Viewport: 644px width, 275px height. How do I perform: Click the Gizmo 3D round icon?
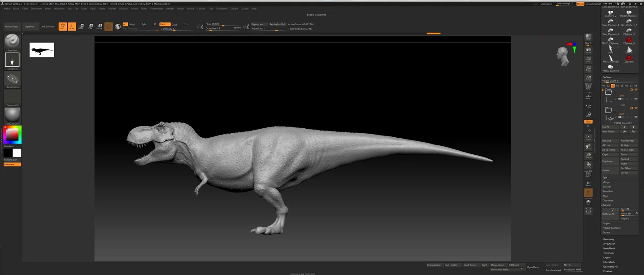[109, 26]
